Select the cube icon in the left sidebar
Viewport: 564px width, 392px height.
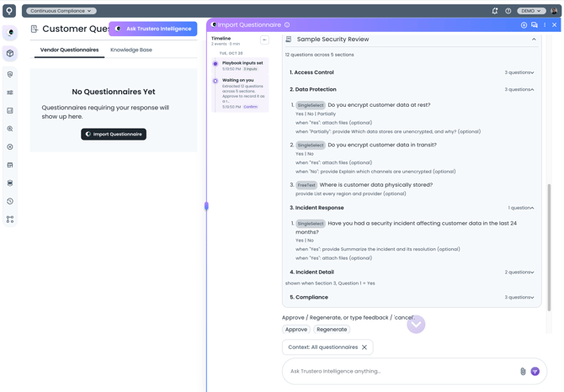[10, 53]
